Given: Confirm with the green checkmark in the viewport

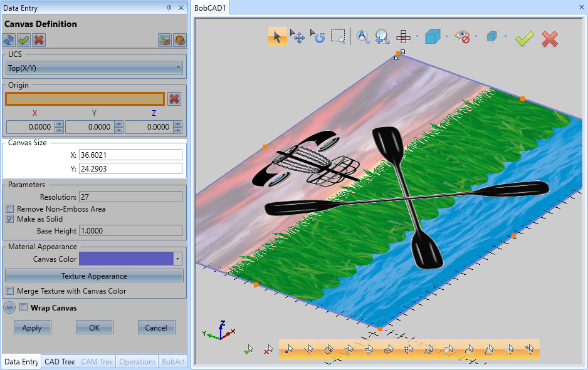Looking at the screenshot, I should pyautogui.click(x=524, y=39).
